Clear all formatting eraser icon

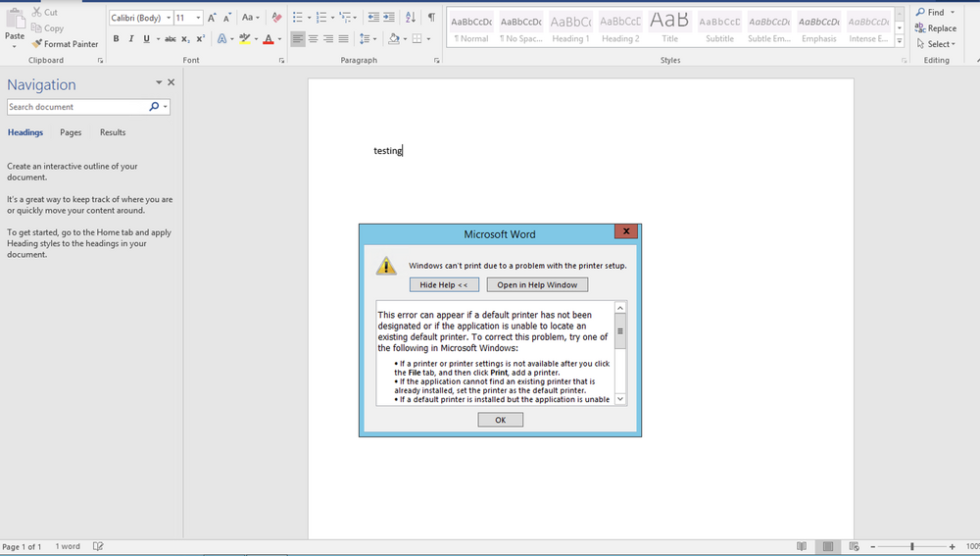pyautogui.click(x=277, y=18)
